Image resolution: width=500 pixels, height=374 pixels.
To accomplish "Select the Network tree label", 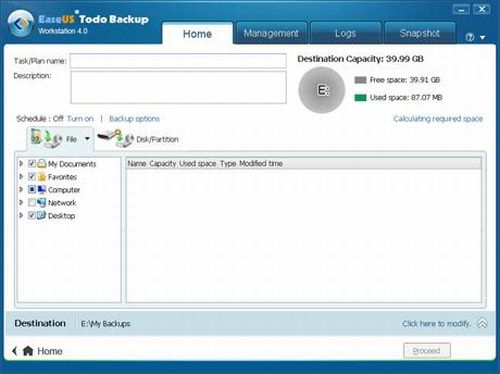I will (62, 203).
